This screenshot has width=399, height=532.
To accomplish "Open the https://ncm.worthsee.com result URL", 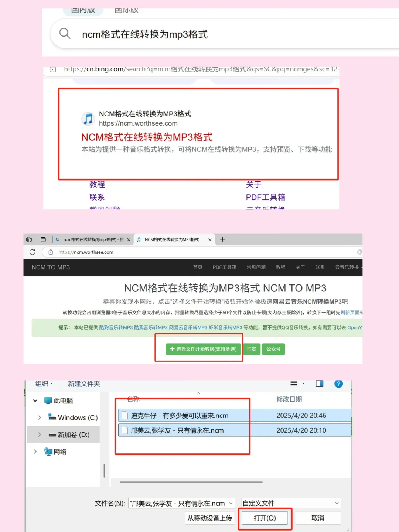I will (x=138, y=123).
